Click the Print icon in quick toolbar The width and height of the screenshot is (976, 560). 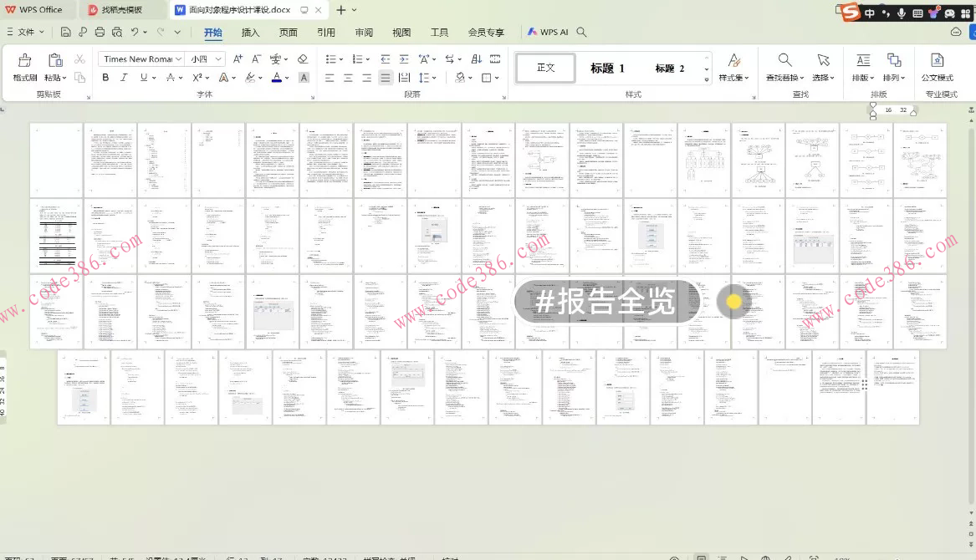point(100,33)
